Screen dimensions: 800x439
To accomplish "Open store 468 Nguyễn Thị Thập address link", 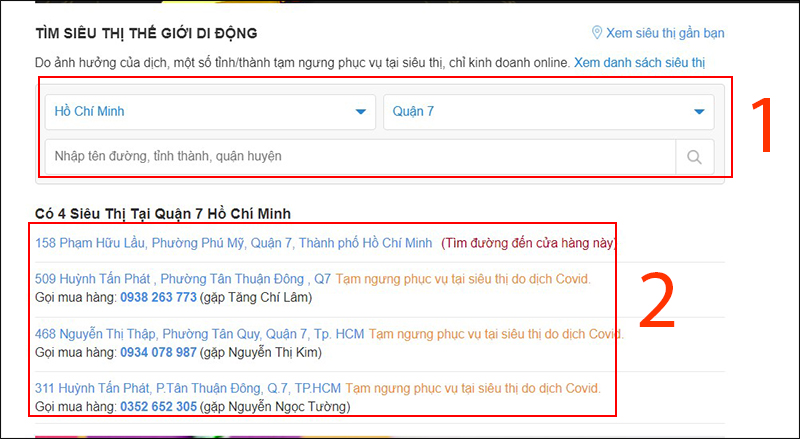I will point(199,334).
